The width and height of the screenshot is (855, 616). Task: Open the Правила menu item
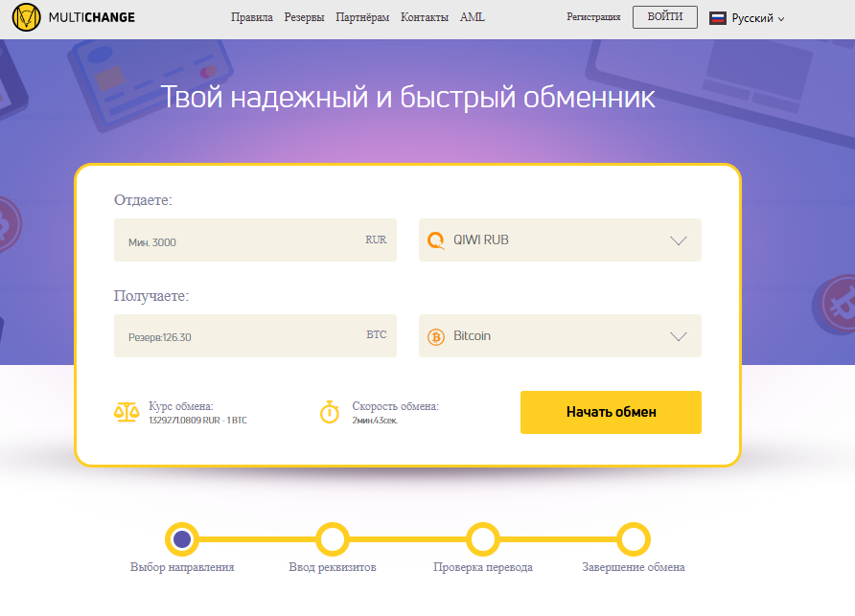tap(252, 17)
